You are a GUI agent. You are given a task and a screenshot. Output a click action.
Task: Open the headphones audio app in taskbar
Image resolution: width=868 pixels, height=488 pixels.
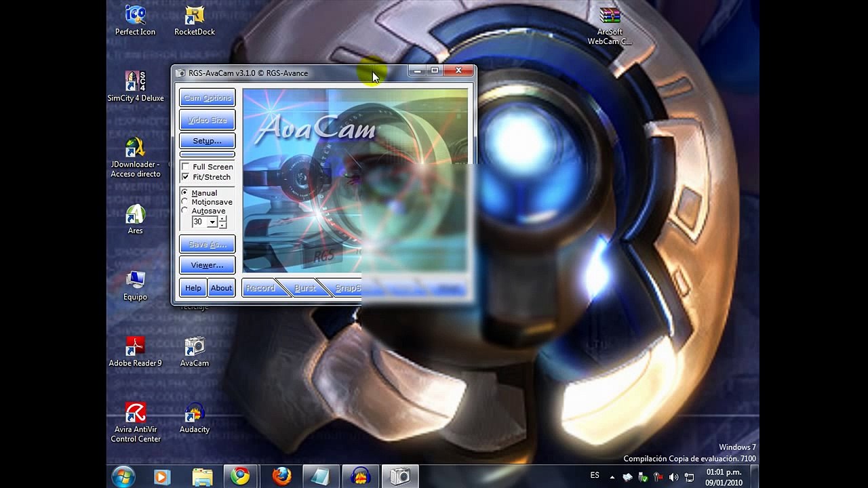tap(360, 477)
